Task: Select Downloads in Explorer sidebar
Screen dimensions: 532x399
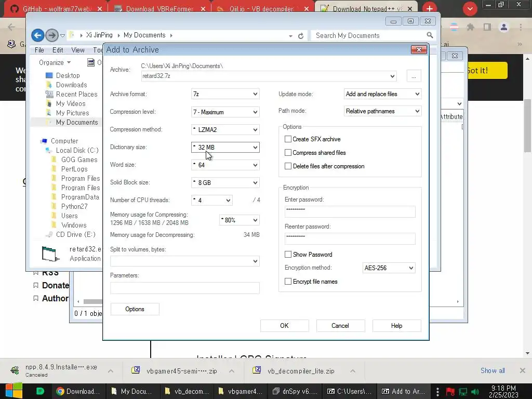Action: point(71,85)
